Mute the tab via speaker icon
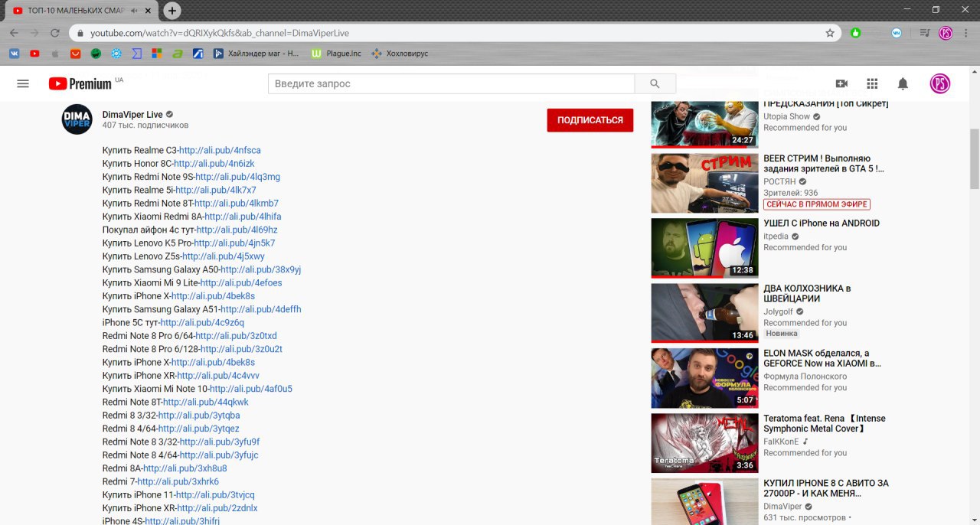The width and height of the screenshot is (980, 525). pos(135,11)
